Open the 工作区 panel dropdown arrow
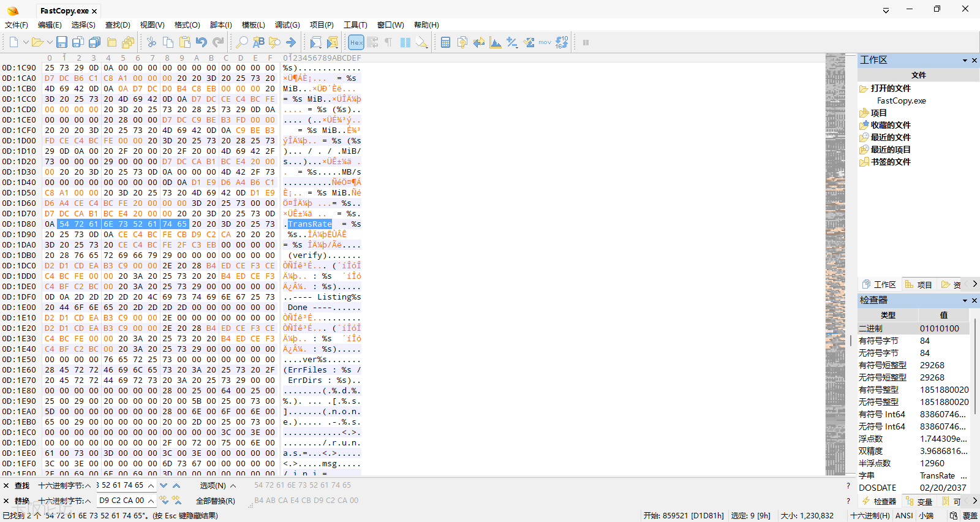Image resolution: width=980 pixels, height=522 pixels. coord(965,60)
